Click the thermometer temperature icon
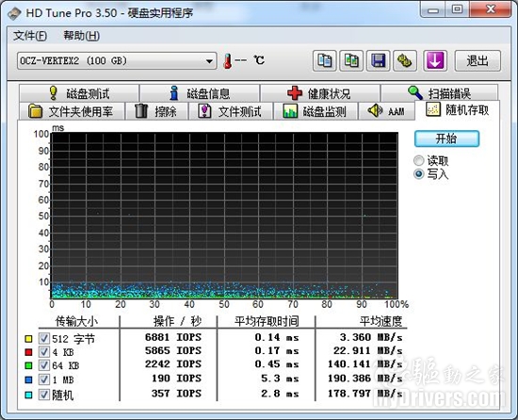 click(227, 61)
